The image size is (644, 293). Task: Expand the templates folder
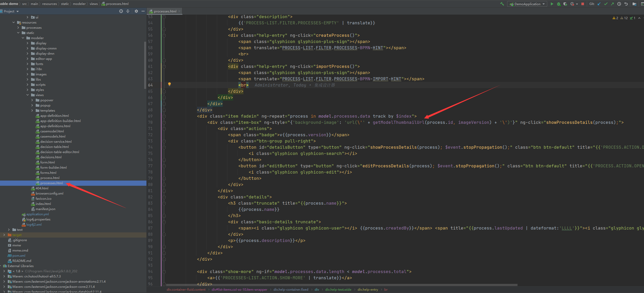[32, 111]
